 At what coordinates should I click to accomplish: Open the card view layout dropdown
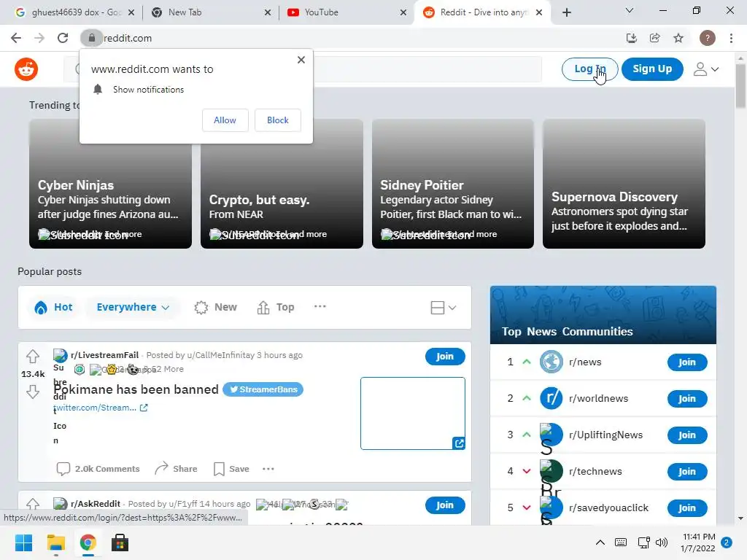tap(444, 308)
